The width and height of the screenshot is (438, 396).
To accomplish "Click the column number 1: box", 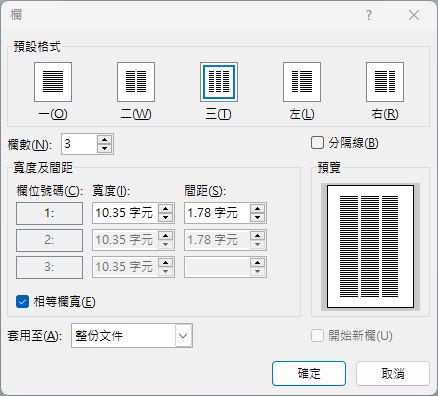I will click(49, 213).
